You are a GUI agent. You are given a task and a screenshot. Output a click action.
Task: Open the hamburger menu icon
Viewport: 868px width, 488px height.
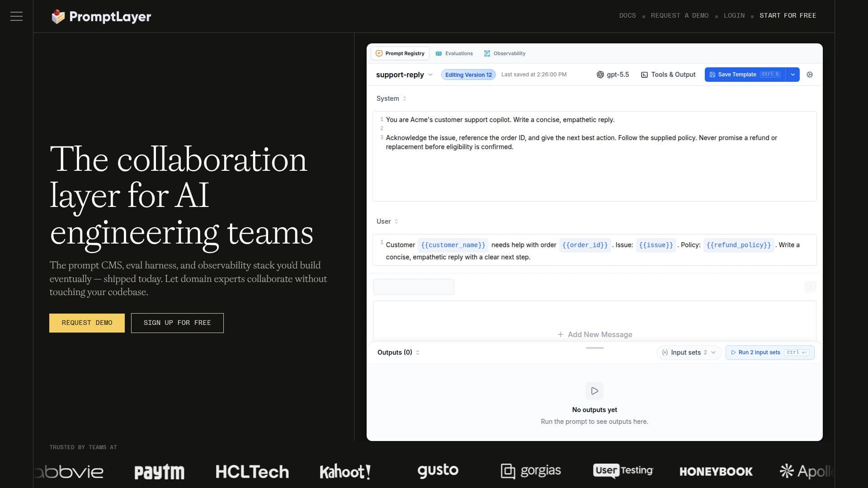[x=16, y=16]
